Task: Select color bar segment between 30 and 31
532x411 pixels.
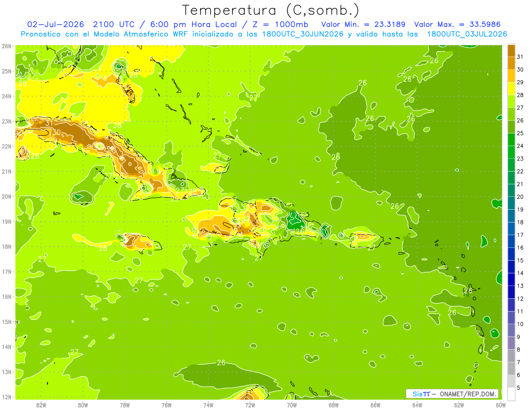Action: [x=511, y=63]
